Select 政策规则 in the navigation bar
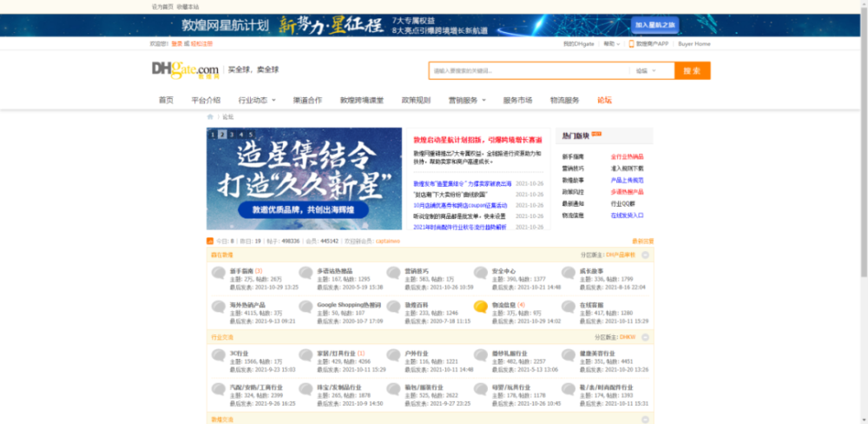The width and height of the screenshot is (868, 424). pyautogui.click(x=416, y=100)
